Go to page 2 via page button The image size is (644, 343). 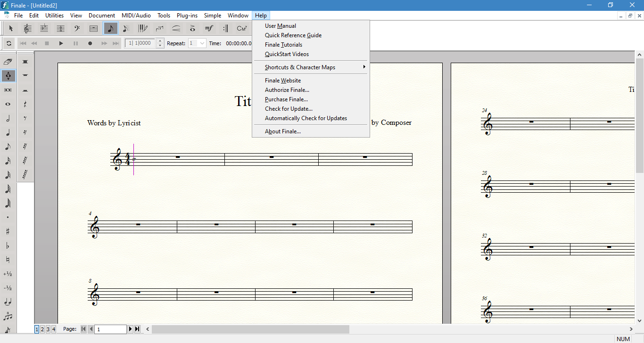pyautogui.click(x=42, y=329)
